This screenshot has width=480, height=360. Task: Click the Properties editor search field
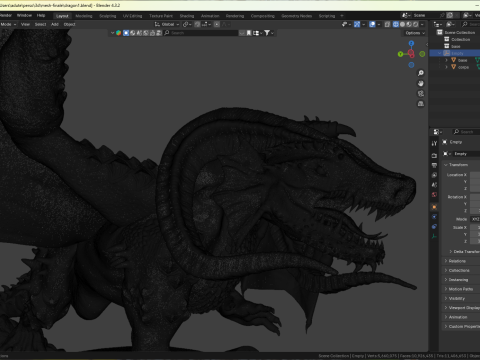point(466,132)
